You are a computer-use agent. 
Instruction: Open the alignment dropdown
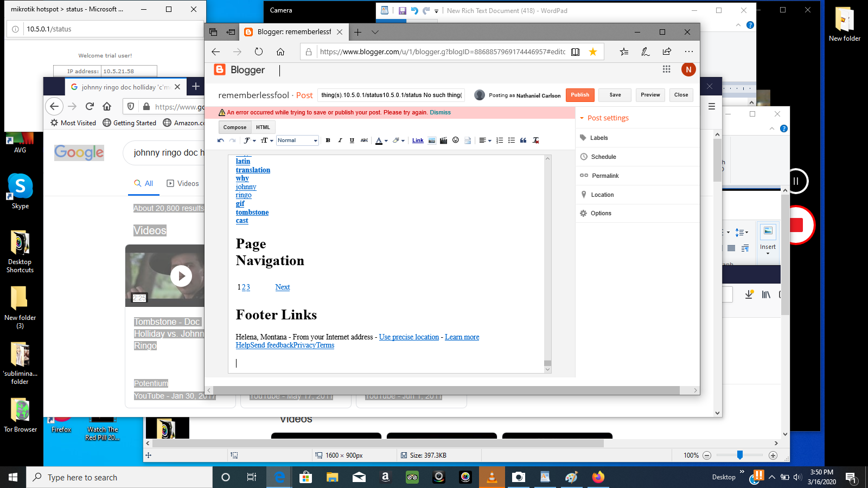tap(485, 140)
